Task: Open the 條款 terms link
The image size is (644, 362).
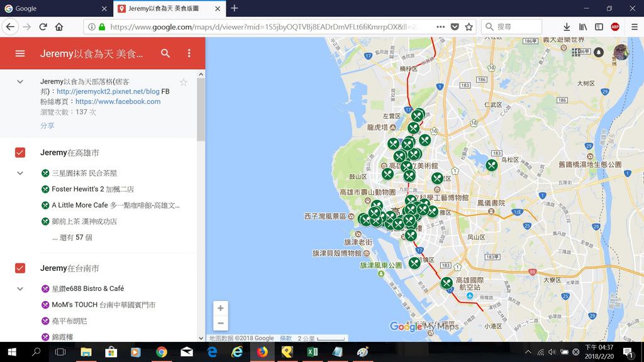Action: point(286,338)
